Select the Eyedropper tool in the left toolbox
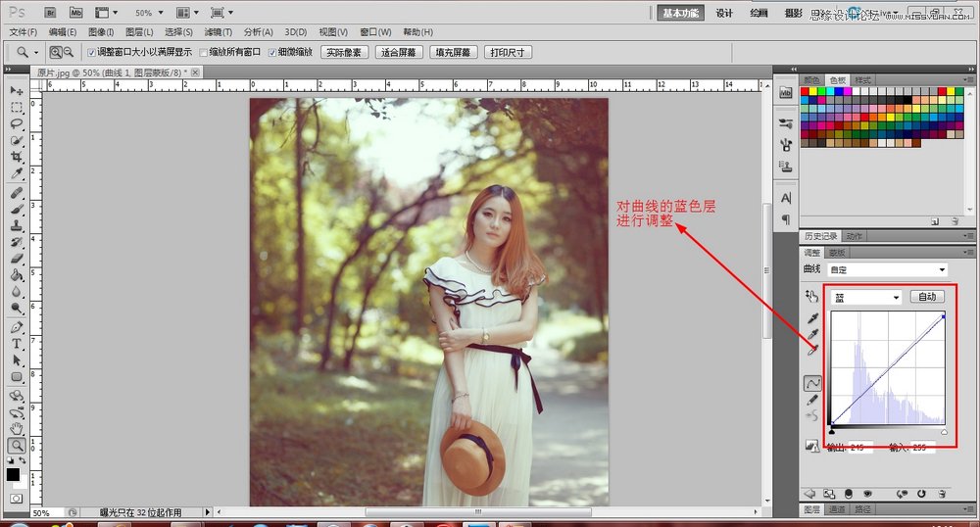The height and width of the screenshot is (527, 980). click(x=17, y=173)
